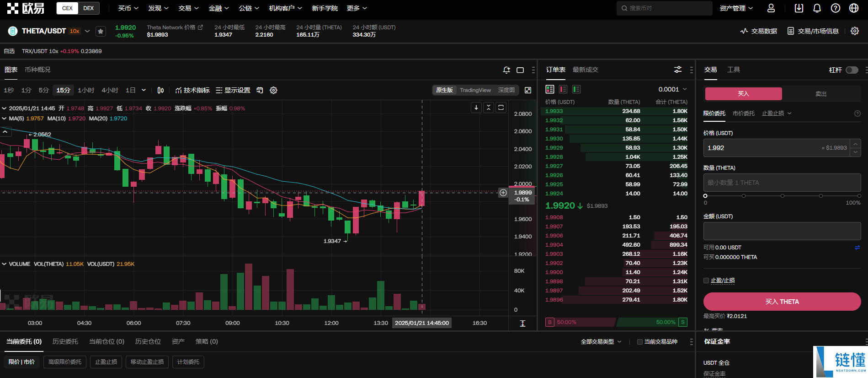Screen dimensions: 868x378
Task: Click the 高级限价委托 filter button
Action: point(65,362)
